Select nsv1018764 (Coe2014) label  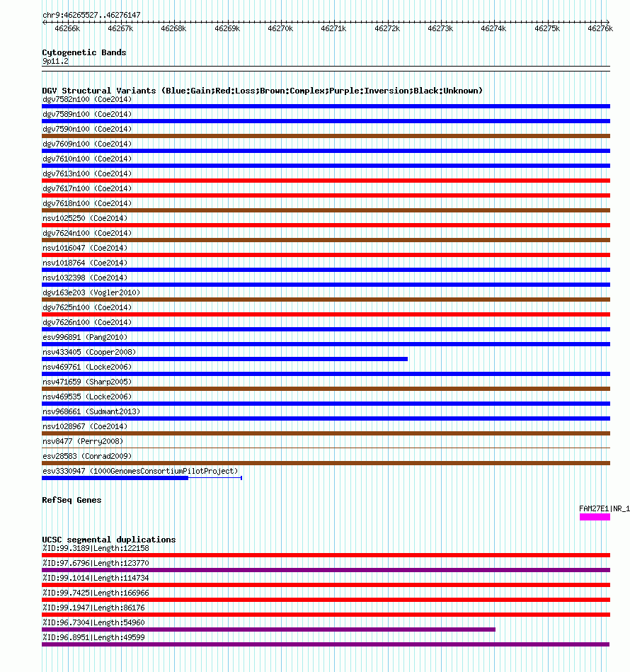click(x=85, y=263)
